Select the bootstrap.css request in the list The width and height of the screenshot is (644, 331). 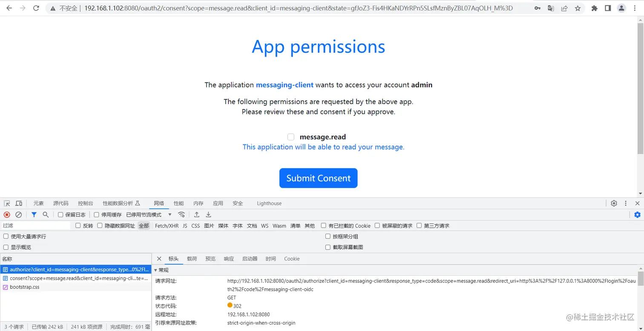pos(24,287)
